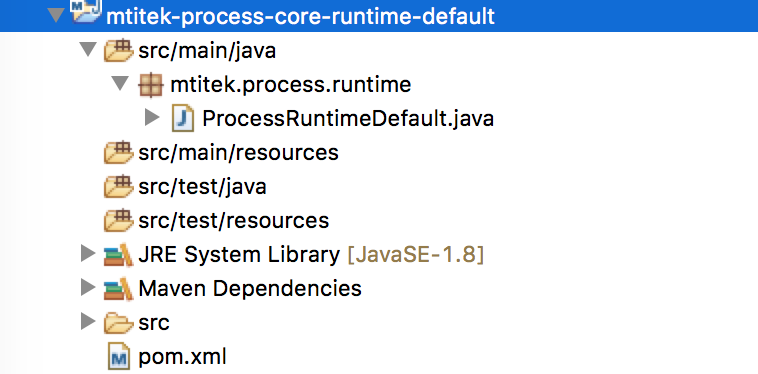Click the src/test/resources folder icon
Screen dimensions: 758x374
coord(119,220)
